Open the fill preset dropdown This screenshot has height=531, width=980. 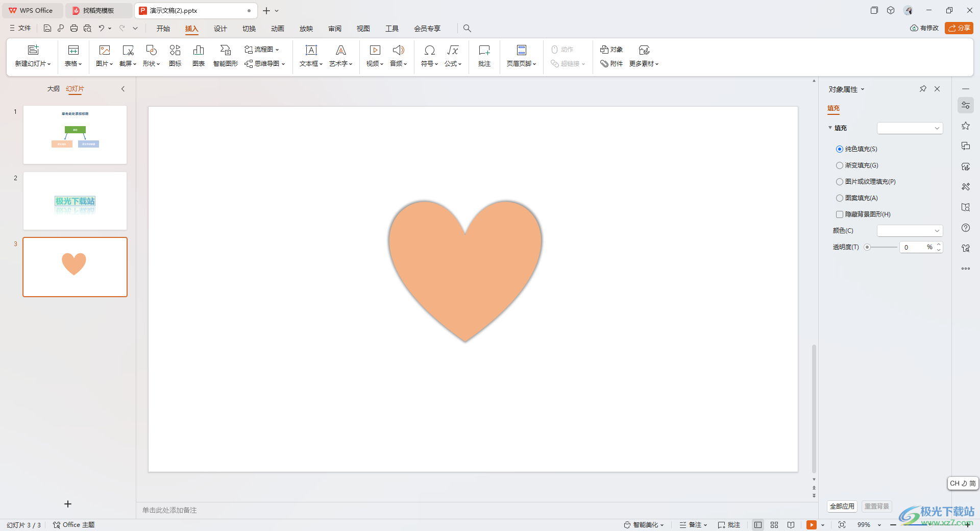pos(910,128)
